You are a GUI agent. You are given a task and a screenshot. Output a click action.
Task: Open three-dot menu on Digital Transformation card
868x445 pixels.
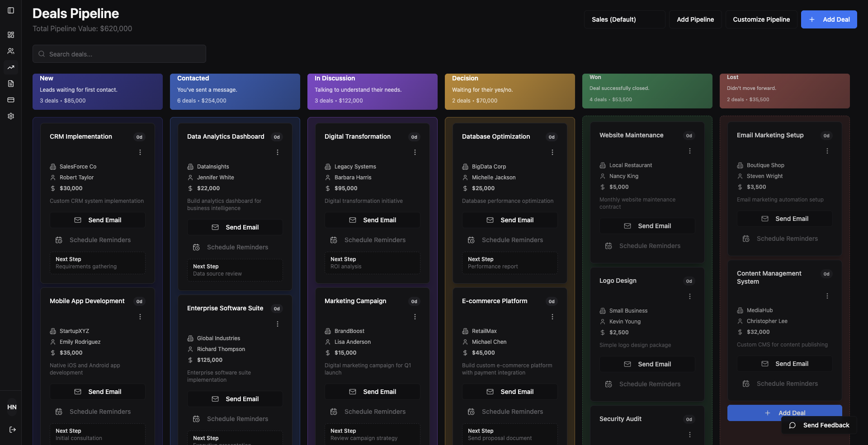pyautogui.click(x=415, y=152)
